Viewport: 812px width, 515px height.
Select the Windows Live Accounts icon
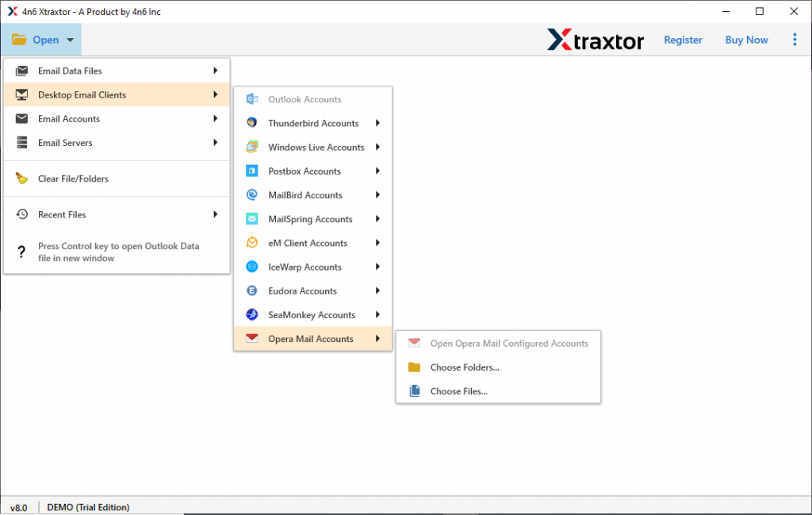point(254,147)
